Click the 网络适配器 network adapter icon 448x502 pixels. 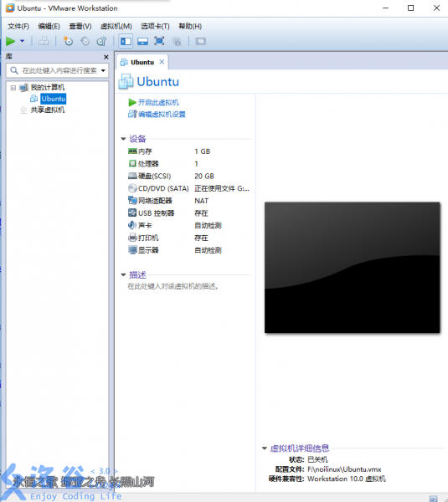tap(132, 201)
